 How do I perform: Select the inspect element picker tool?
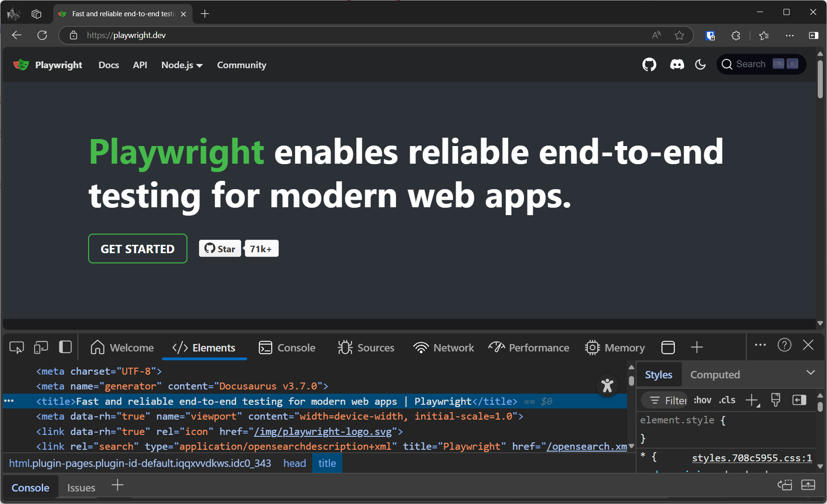(x=17, y=347)
